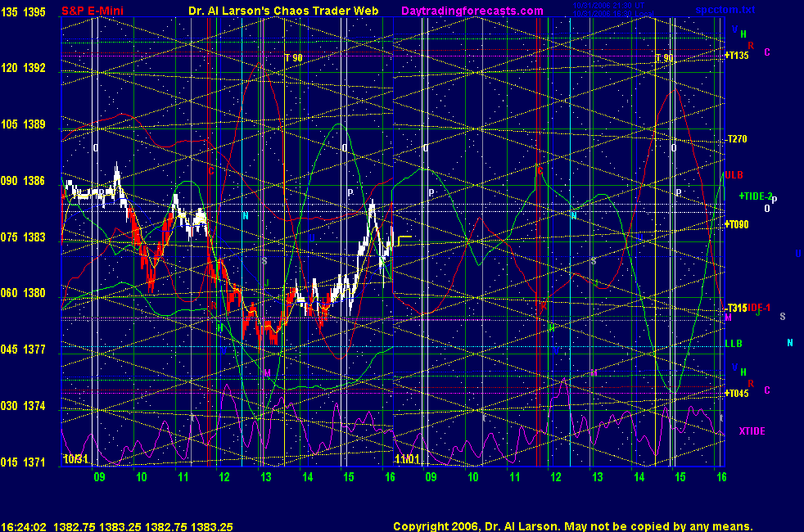Click the "-T315" level label
804x532 pixels.
(736, 308)
